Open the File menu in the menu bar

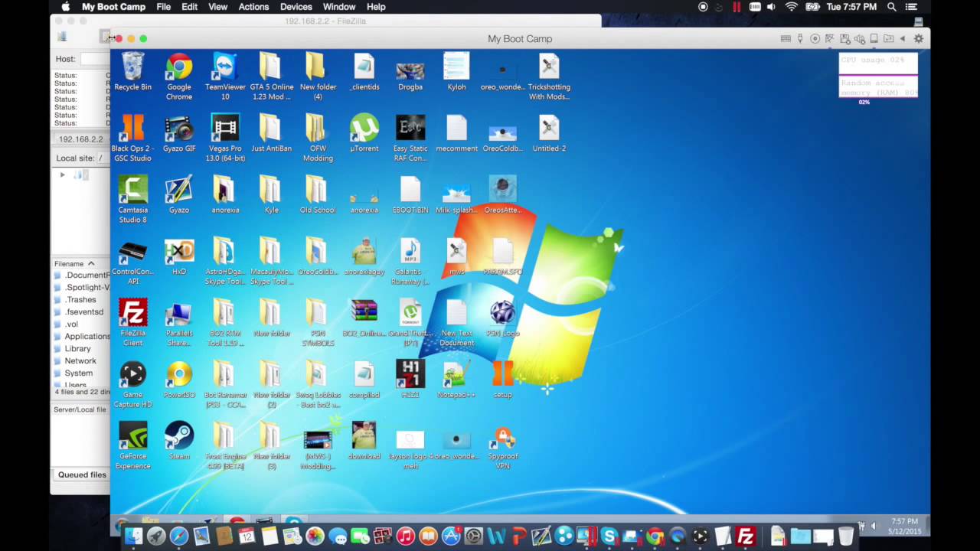click(164, 7)
